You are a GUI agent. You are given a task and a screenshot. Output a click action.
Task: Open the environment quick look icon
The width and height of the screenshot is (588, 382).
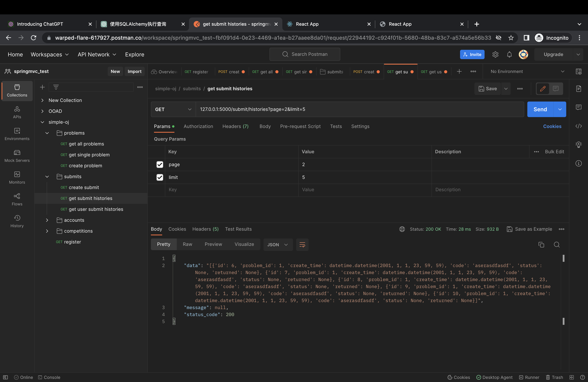click(579, 71)
